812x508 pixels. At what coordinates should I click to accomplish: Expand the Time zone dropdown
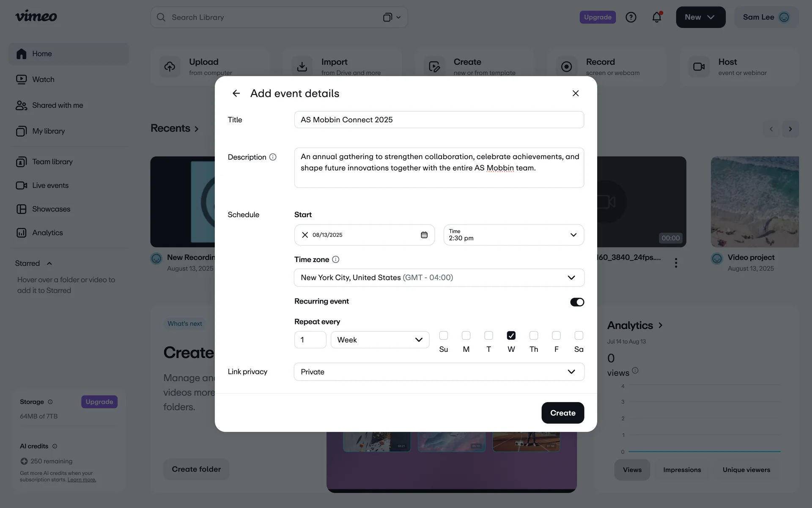click(439, 278)
